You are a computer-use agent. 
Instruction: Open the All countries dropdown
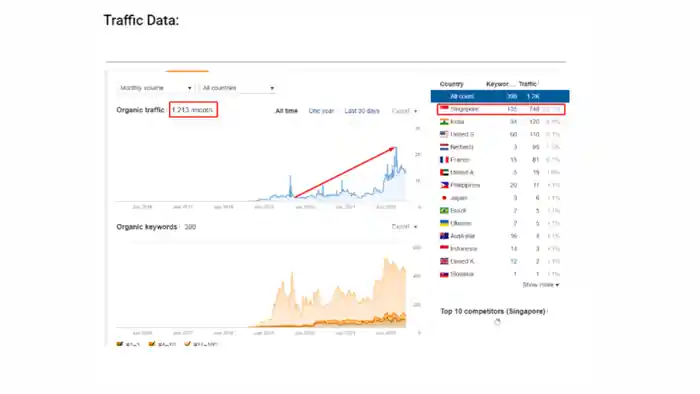(x=238, y=88)
